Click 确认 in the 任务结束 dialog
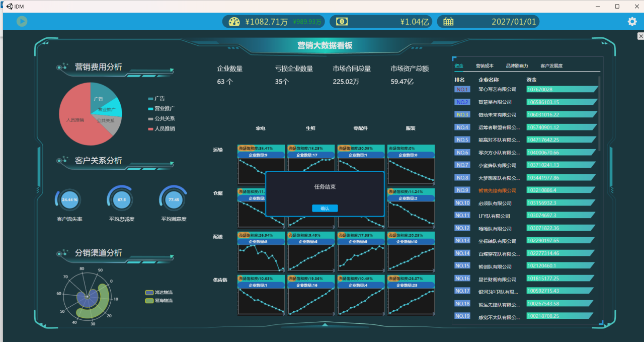This screenshot has width=644, height=342. 325,209
